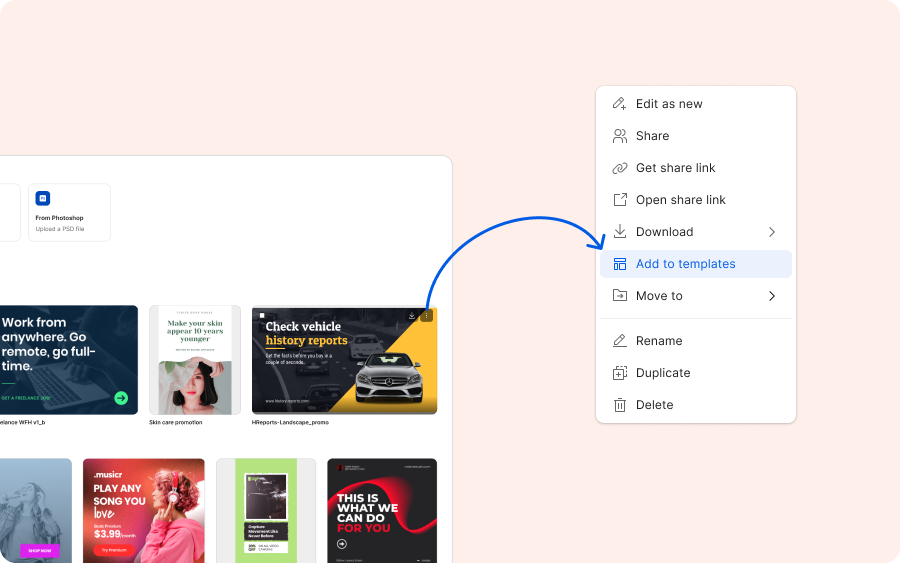Click the Skin care promotion file name

[x=176, y=422]
